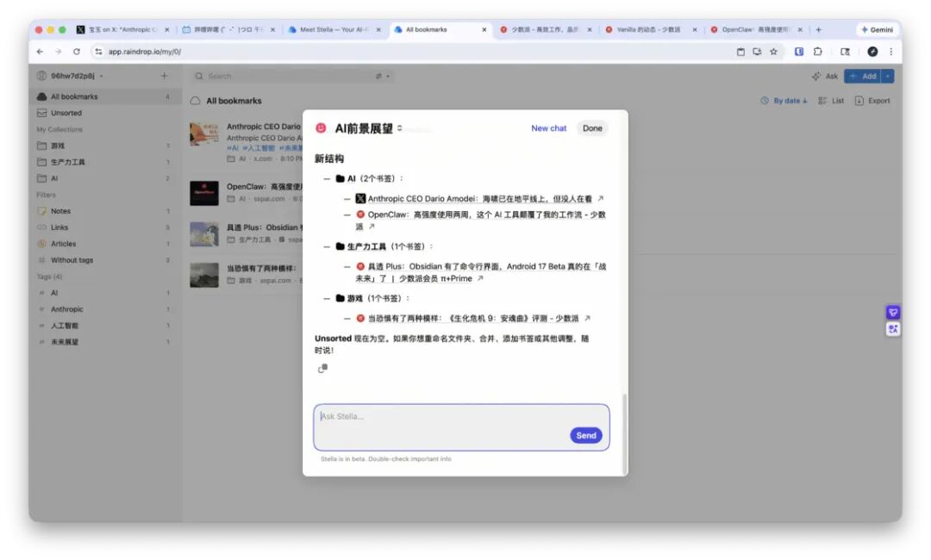
Task: Select the Articles filter in the sidebar
Action: point(104,244)
